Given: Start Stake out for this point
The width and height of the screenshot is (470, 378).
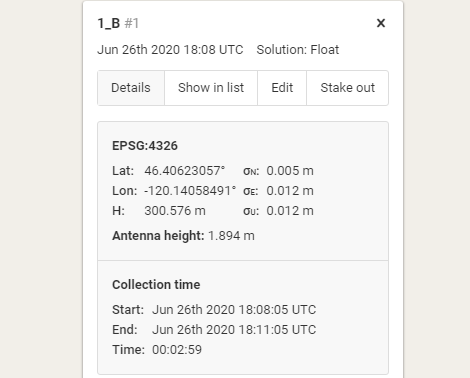Looking at the screenshot, I should pos(347,88).
